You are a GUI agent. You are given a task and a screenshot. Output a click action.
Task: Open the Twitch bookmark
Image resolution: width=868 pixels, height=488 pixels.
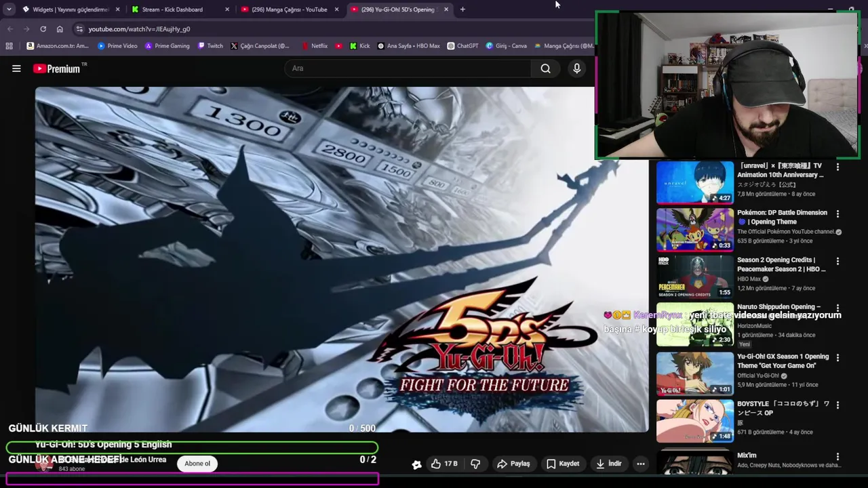click(x=210, y=46)
